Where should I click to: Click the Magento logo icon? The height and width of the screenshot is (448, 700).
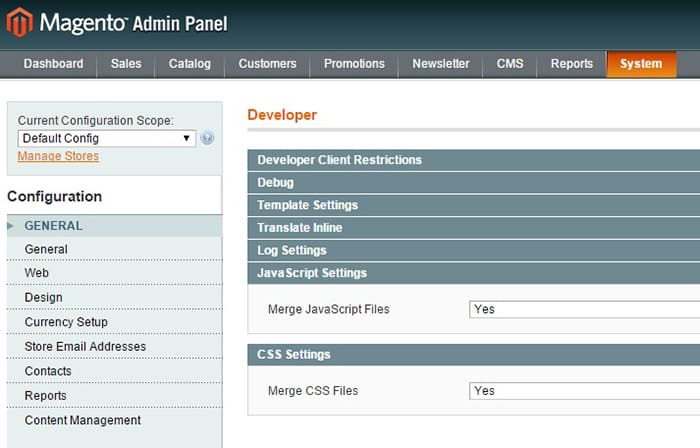(x=19, y=22)
